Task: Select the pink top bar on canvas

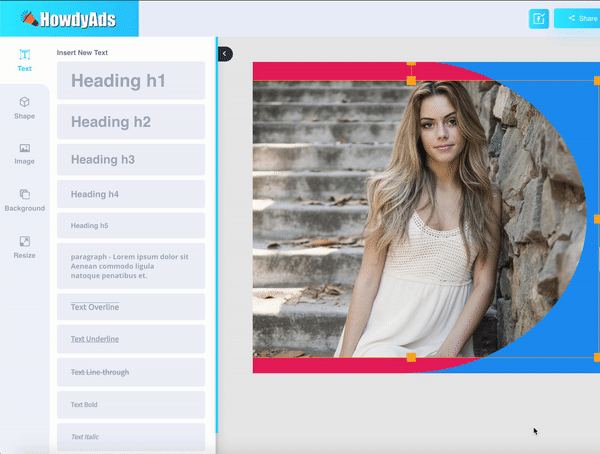Action: point(329,71)
